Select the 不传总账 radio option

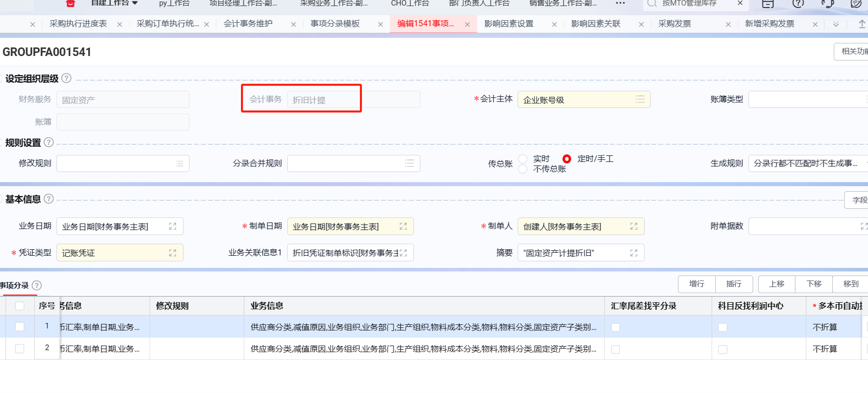point(523,169)
